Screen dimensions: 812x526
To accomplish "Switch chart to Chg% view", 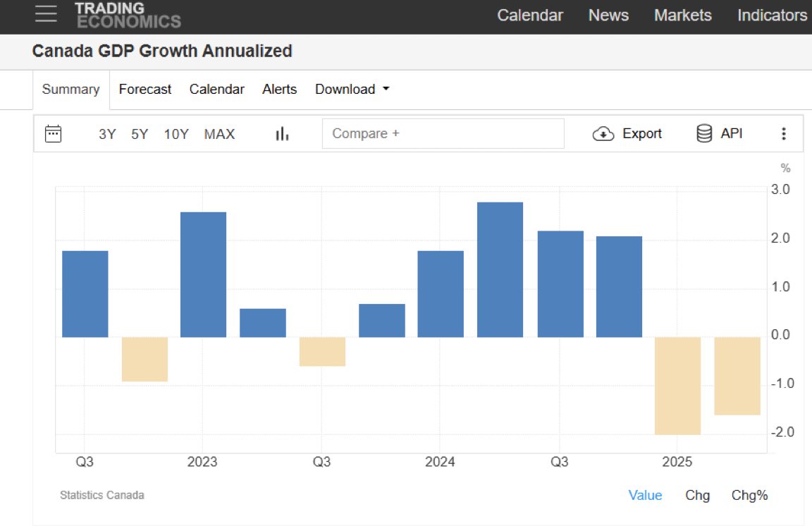I will click(749, 496).
